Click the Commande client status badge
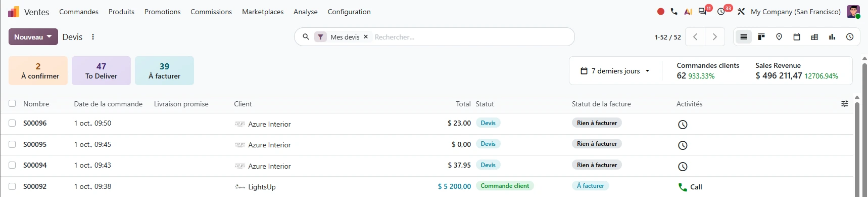Image resolution: width=868 pixels, height=197 pixels. 505,186
